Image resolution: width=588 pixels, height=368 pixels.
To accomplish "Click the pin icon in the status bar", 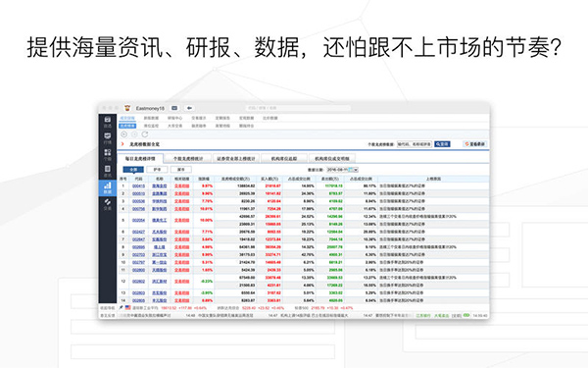I will pyautogui.click(x=122, y=307).
